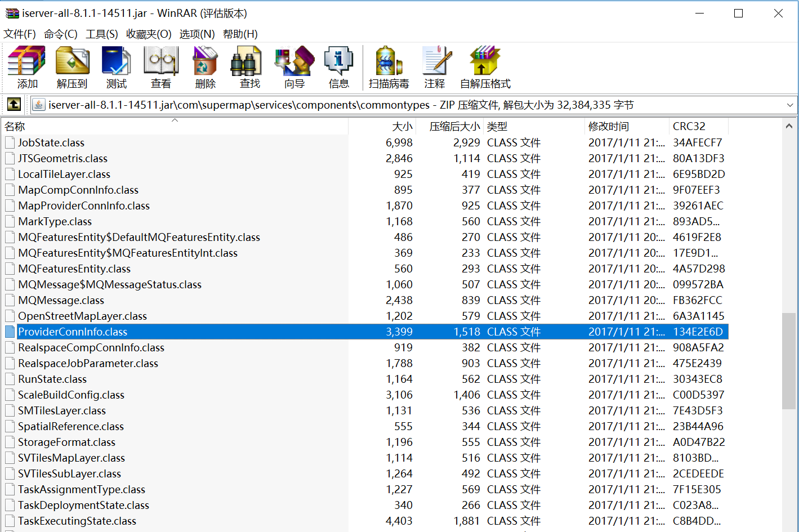This screenshot has height=532, width=799.
Task: Sort by 压缩后大小 column header
Action: click(x=450, y=126)
